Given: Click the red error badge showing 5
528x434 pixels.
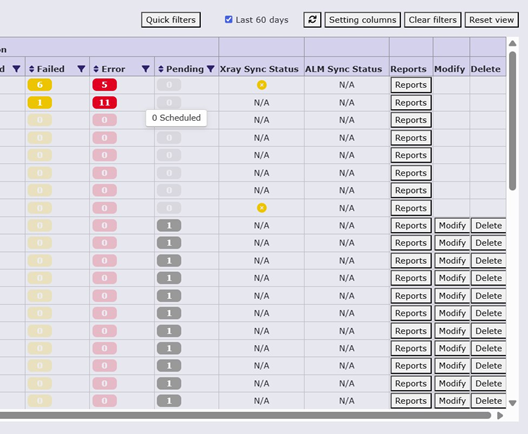Looking at the screenshot, I should [104, 85].
